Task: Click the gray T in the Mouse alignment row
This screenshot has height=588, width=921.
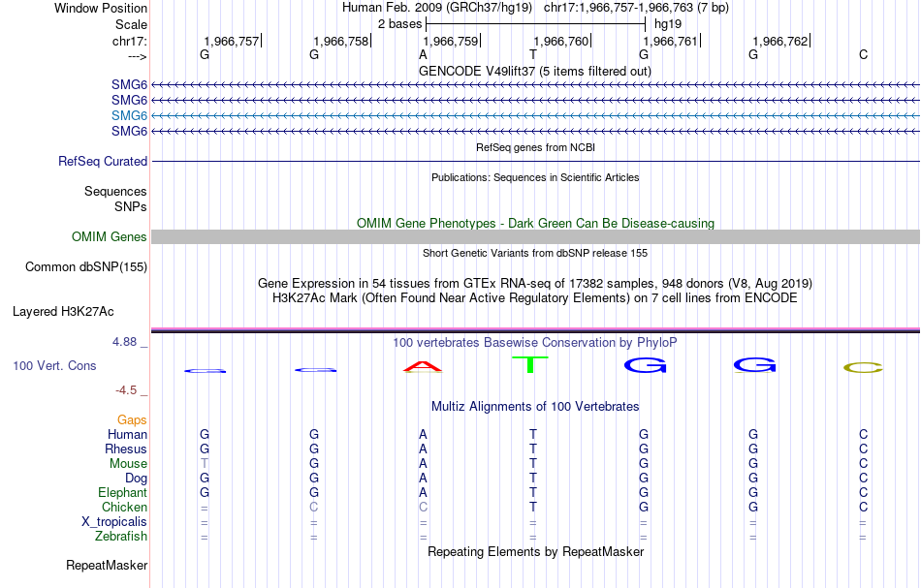Action: click(x=205, y=464)
